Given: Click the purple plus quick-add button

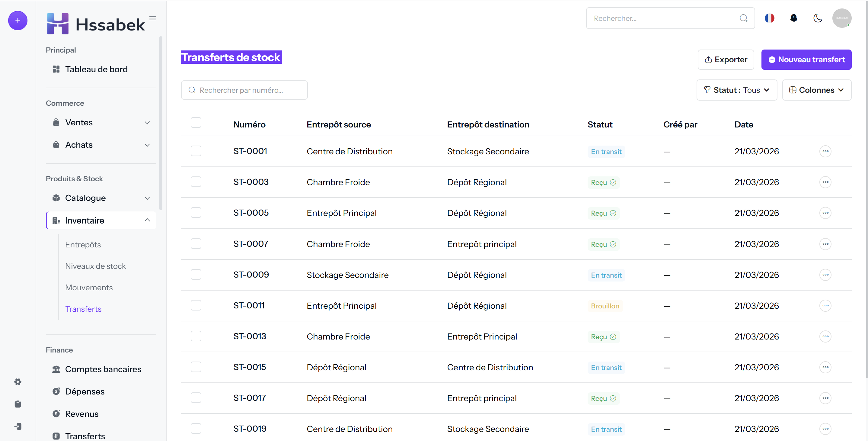Looking at the screenshot, I should 18,21.
